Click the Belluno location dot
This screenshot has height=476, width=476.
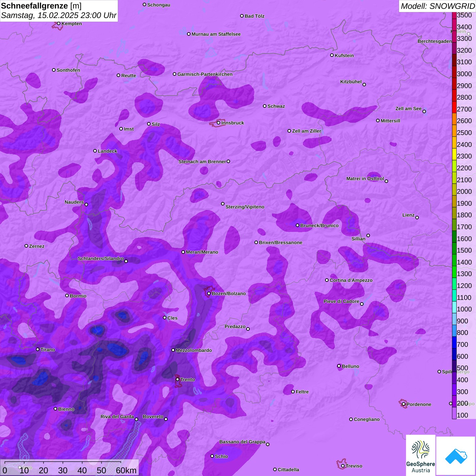click(x=339, y=366)
